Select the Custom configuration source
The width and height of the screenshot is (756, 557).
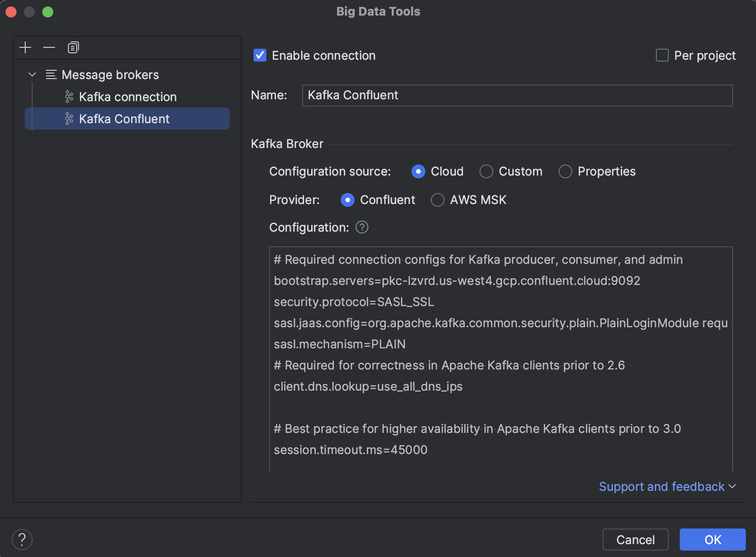(486, 171)
